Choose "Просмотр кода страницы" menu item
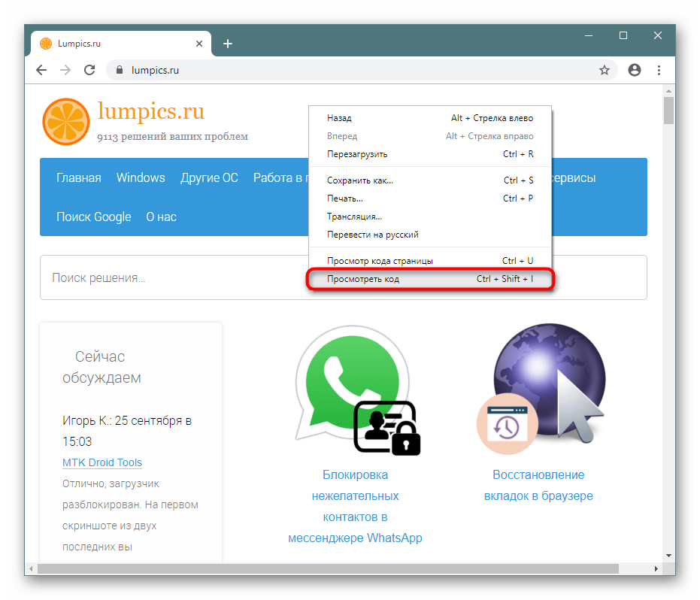Image resolution: width=700 pixels, height=600 pixels. [380, 261]
